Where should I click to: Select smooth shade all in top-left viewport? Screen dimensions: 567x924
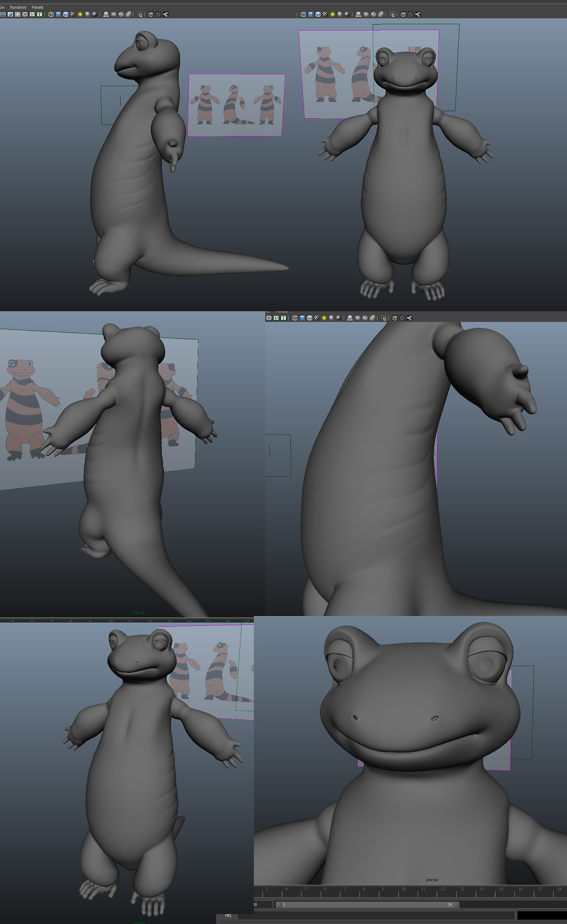pyautogui.click(x=58, y=14)
